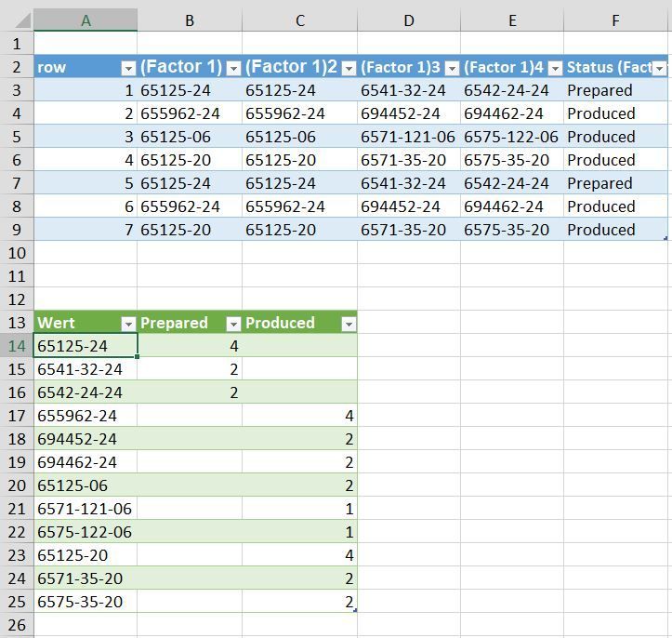672x638 pixels.
Task: Open filter dropdown for '(Factor 1)3' header
Action: coord(452,68)
